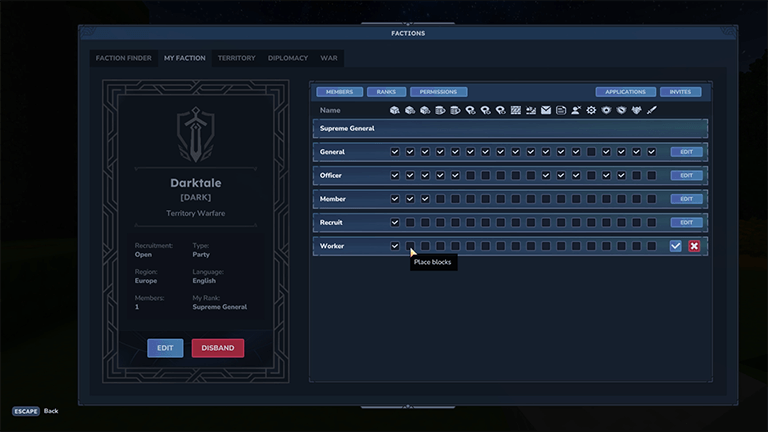View pending Applications

coord(625,92)
